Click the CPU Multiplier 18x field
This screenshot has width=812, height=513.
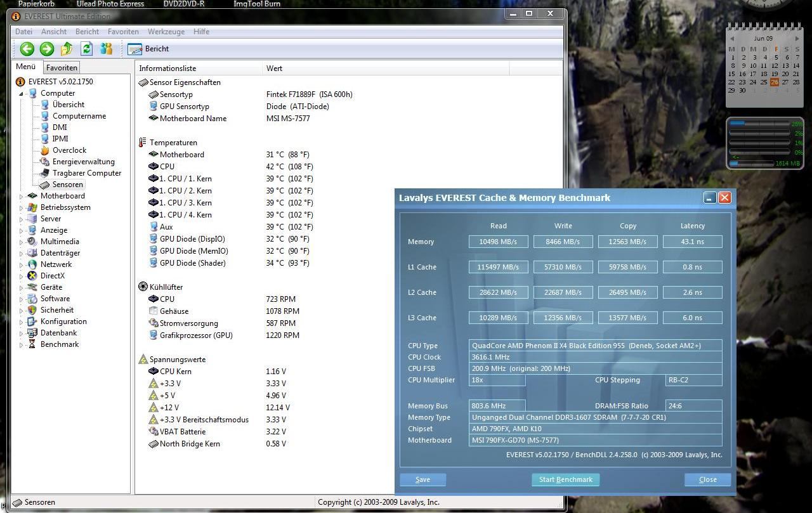pos(497,380)
